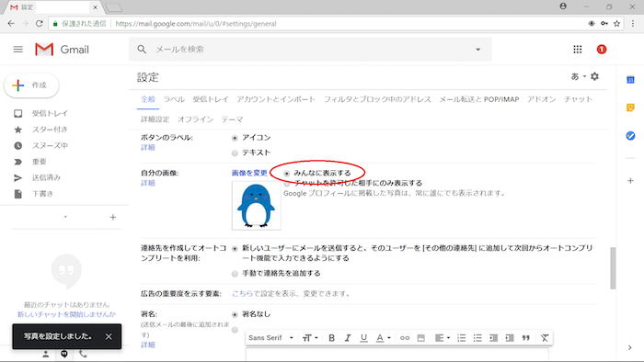Bookmark this page with star icon

pyautogui.click(x=616, y=23)
